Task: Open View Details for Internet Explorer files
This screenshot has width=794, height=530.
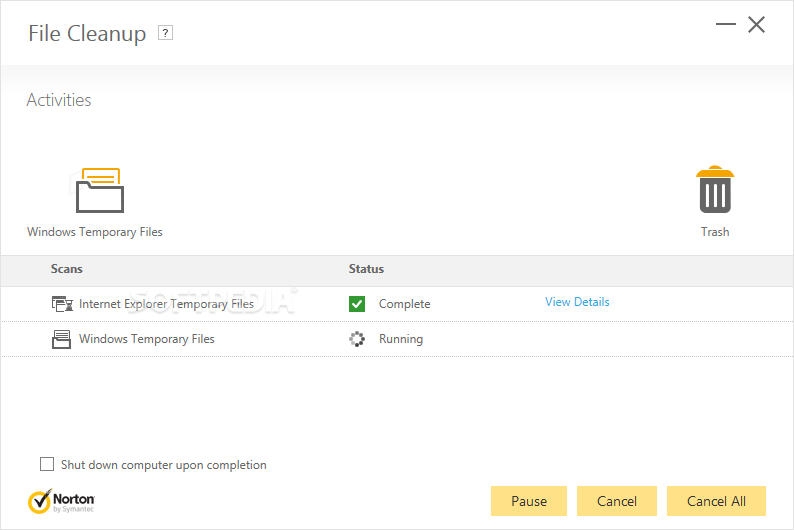Action: pyautogui.click(x=577, y=302)
